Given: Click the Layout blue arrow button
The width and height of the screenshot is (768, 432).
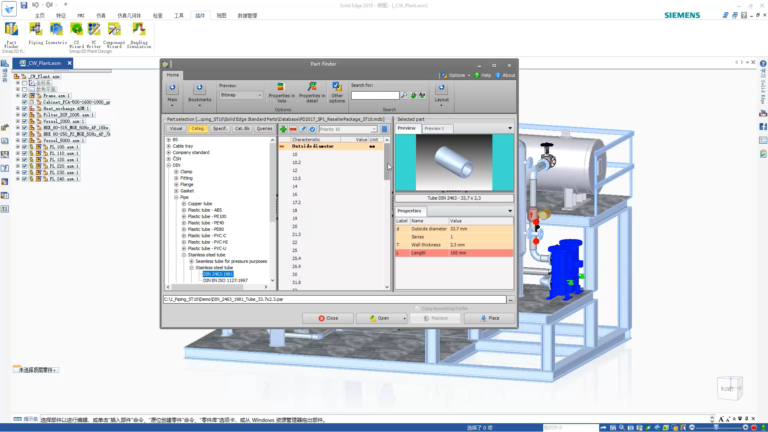Looking at the screenshot, I should click(441, 88).
